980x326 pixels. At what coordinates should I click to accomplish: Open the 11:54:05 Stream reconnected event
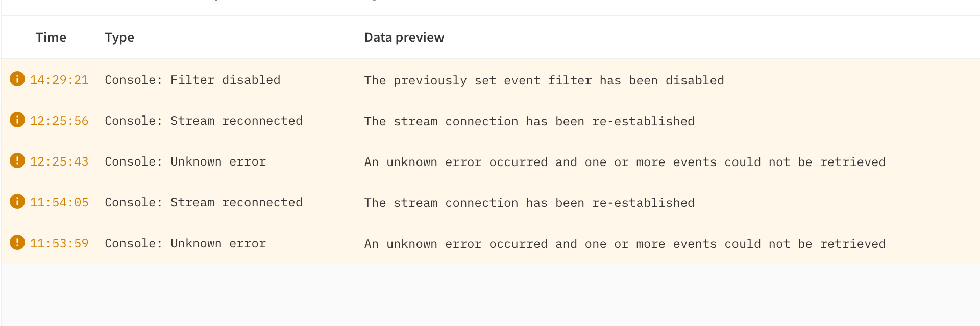click(491, 202)
